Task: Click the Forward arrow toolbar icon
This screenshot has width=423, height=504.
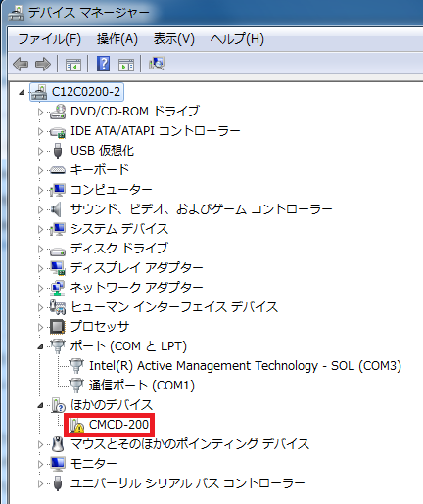Action: (x=43, y=64)
